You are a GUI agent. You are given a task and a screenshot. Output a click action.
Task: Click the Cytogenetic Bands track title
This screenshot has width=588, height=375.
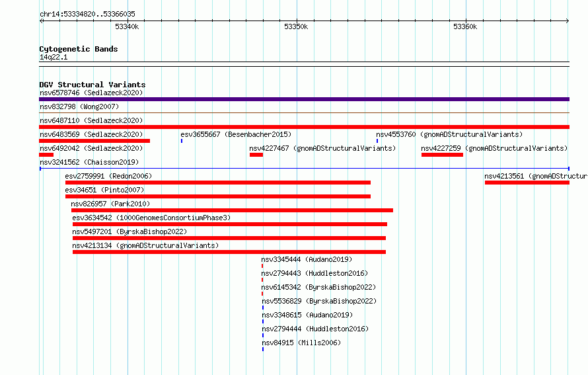point(79,49)
